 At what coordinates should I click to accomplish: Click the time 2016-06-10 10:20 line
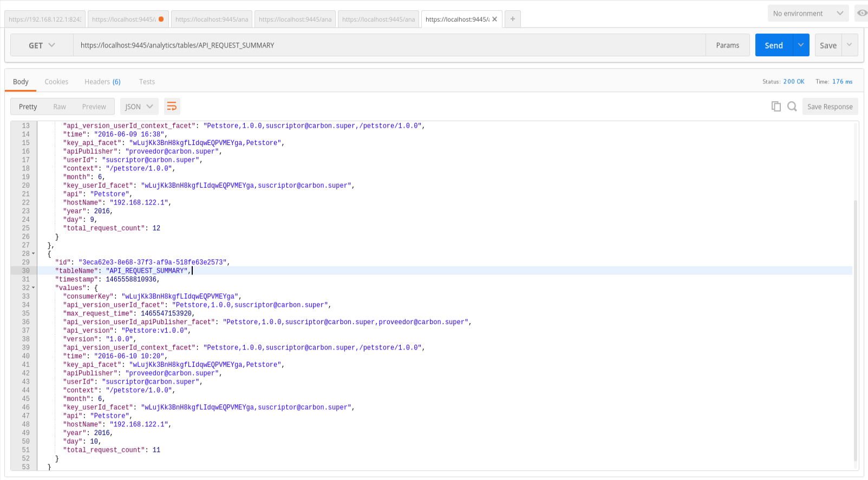[115, 356]
